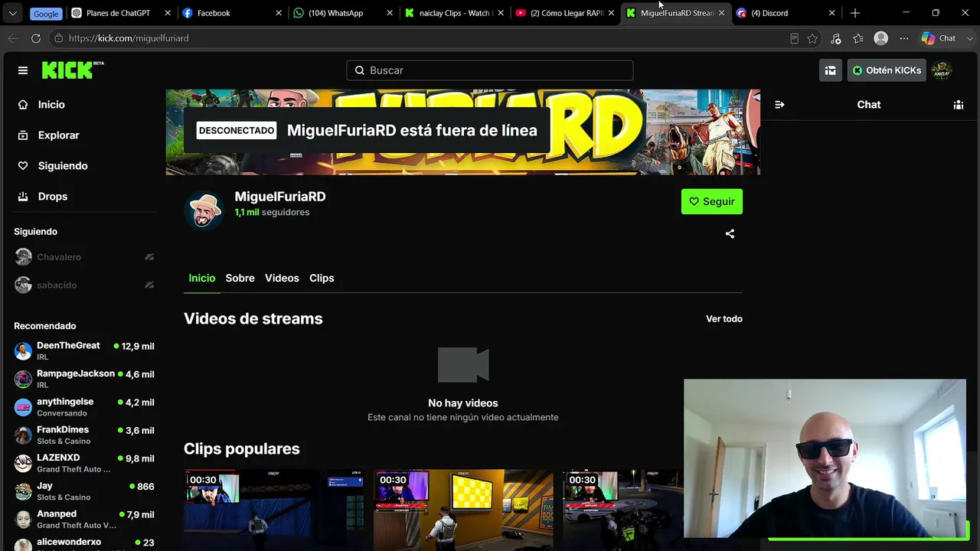
Task: Switch to the WhatsApp browser tab
Action: pos(343,13)
